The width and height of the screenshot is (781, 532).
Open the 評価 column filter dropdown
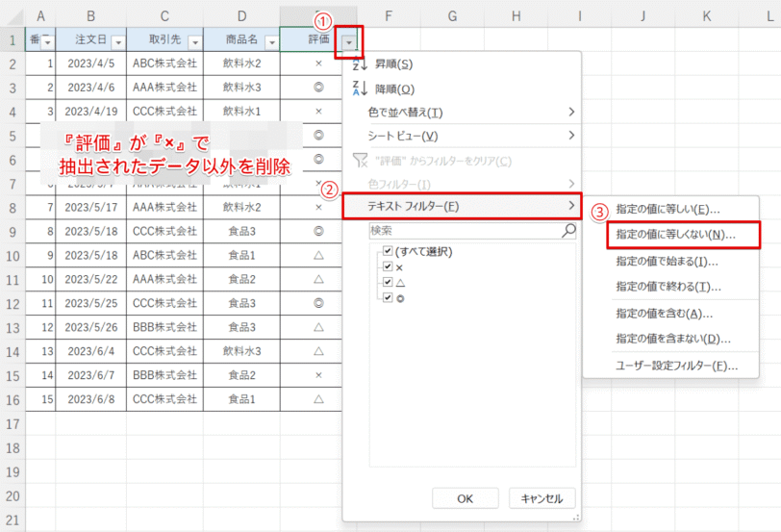(x=349, y=43)
